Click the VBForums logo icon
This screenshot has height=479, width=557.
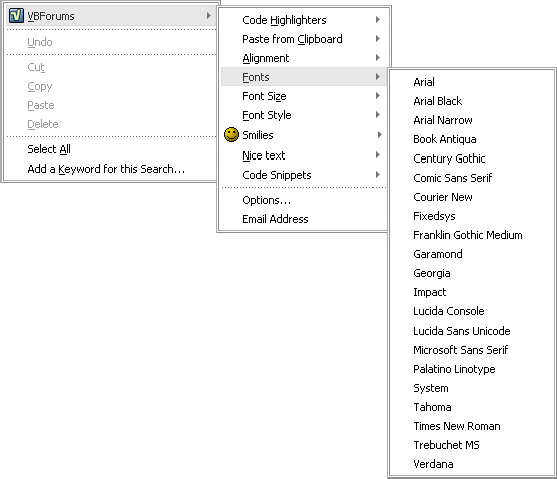16,16
